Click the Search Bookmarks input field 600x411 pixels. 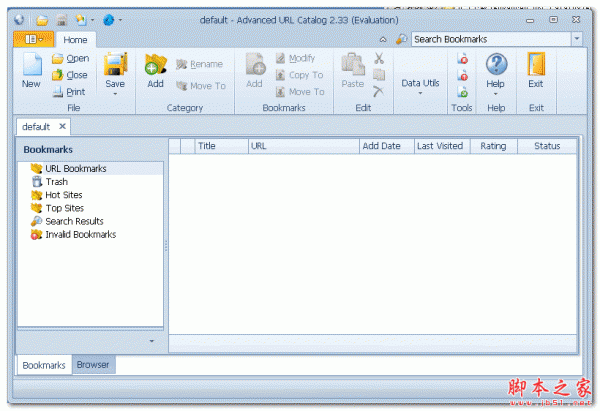click(491, 39)
